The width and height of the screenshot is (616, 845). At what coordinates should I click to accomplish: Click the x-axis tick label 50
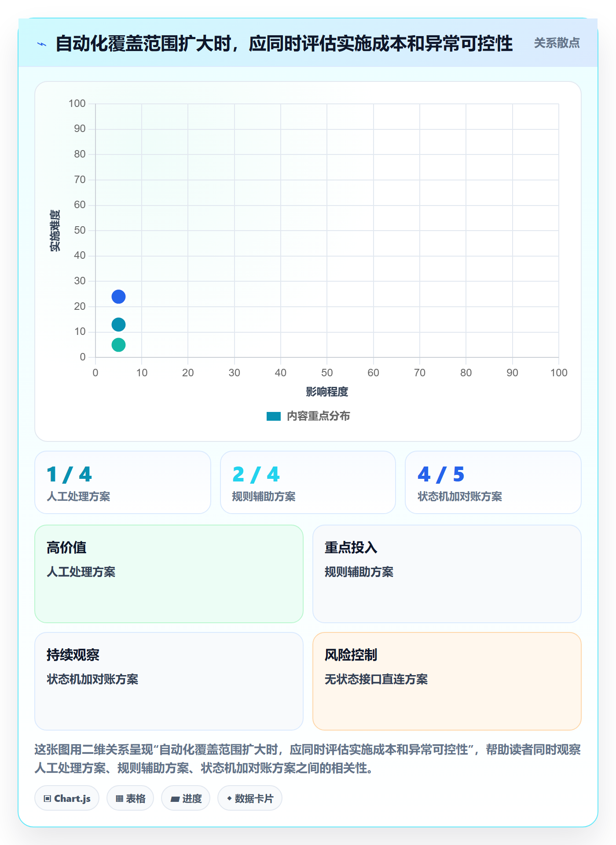coord(327,373)
